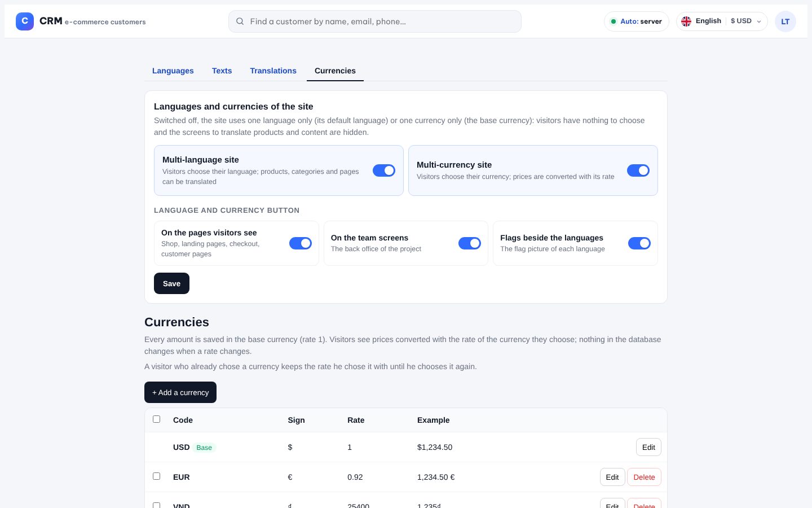The image size is (812, 508).
Task: Tick the select-all checkbox in the table header
Action: click(157, 419)
